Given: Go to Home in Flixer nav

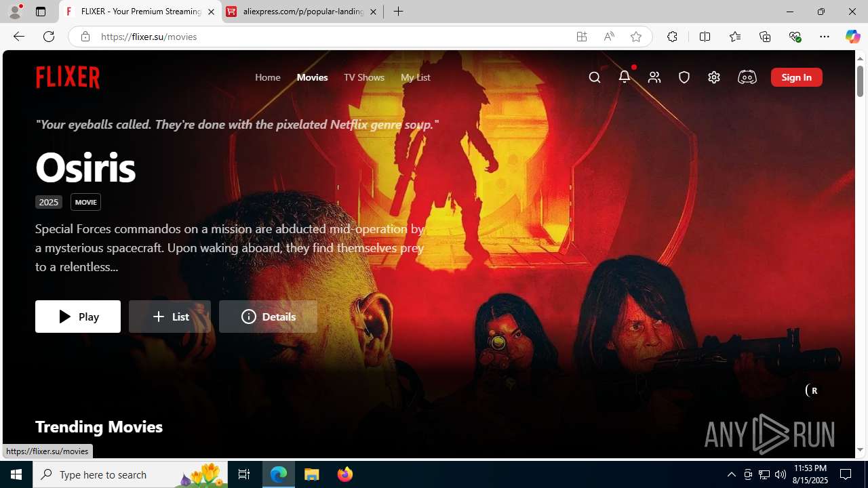Looking at the screenshot, I should pyautogui.click(x=268, y=77).
